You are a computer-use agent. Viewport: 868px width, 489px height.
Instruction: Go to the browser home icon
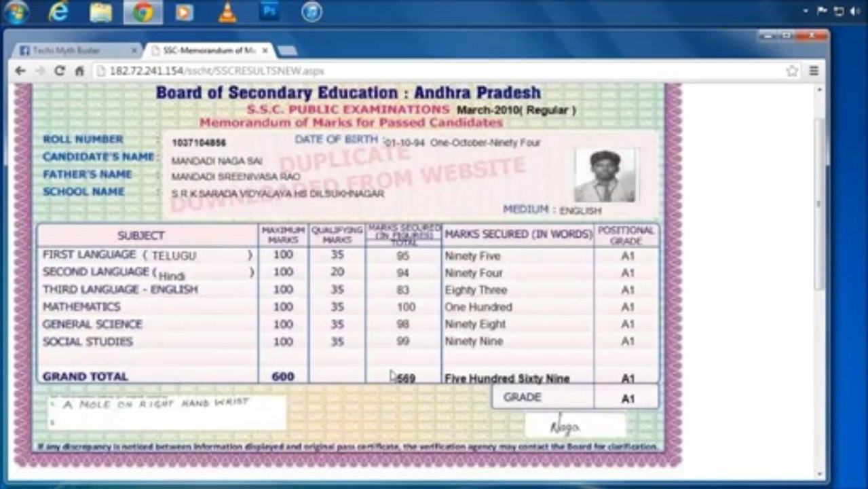[x=79, y=71]
